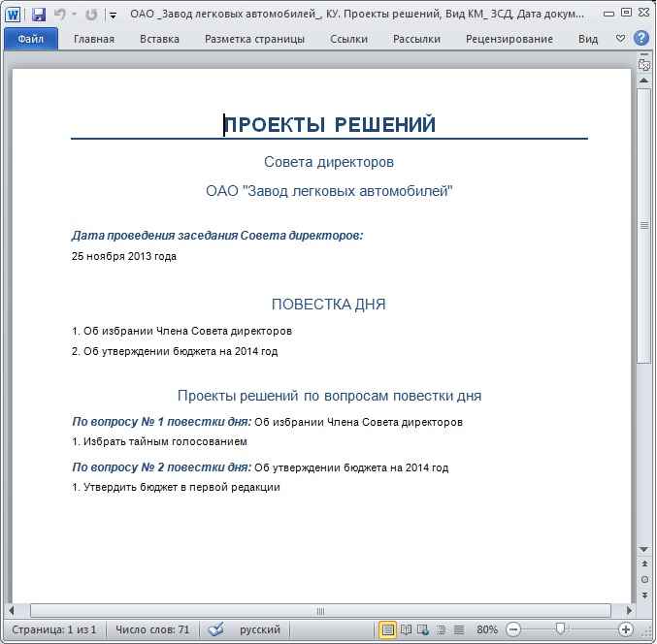Open the Ссылки ribbon tab
Viewport: 657px width, 644px height.
pyautogui.click(x=348, y=39)
